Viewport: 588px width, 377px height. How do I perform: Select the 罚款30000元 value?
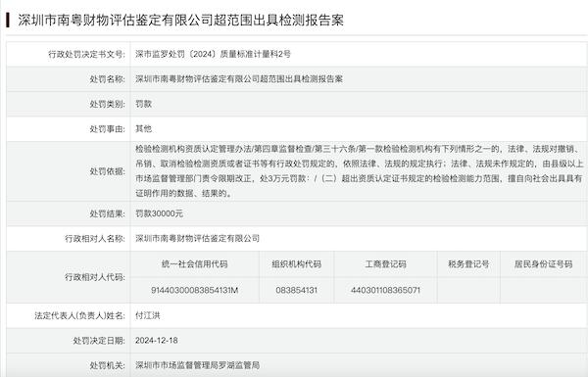click(159, 213)
